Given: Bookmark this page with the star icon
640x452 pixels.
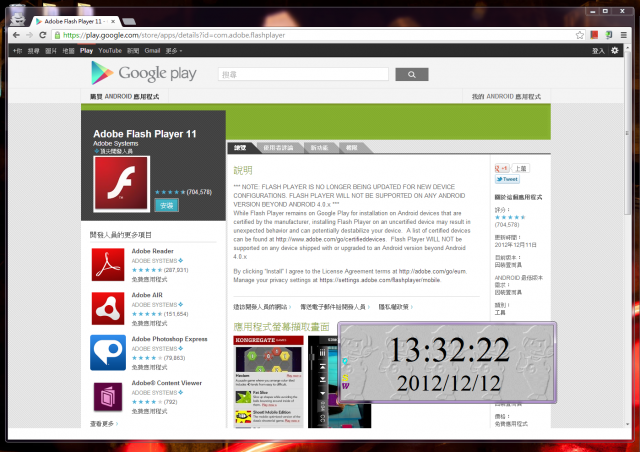Looking at the screenshot, I should [580, 35].
